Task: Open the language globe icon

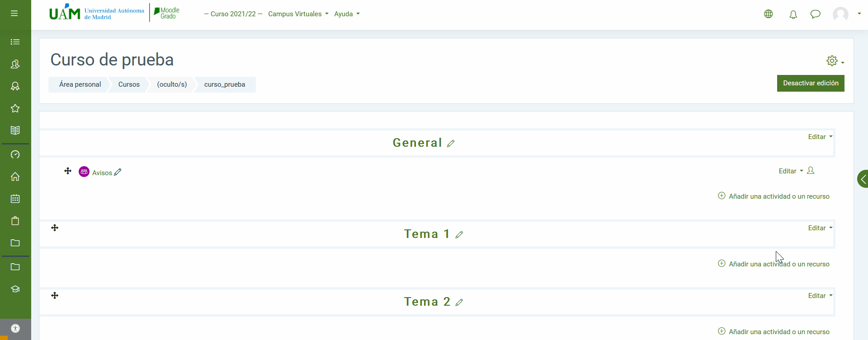Action: pos(769,14)
